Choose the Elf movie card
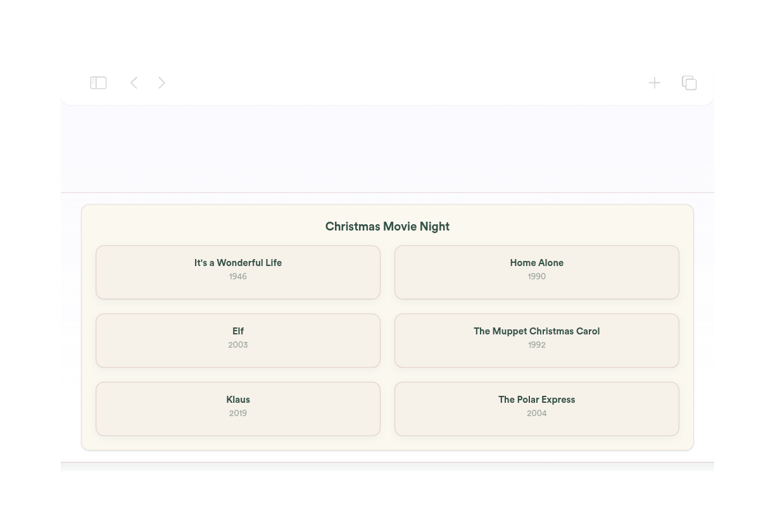775x532 pixels. [238, 341]
